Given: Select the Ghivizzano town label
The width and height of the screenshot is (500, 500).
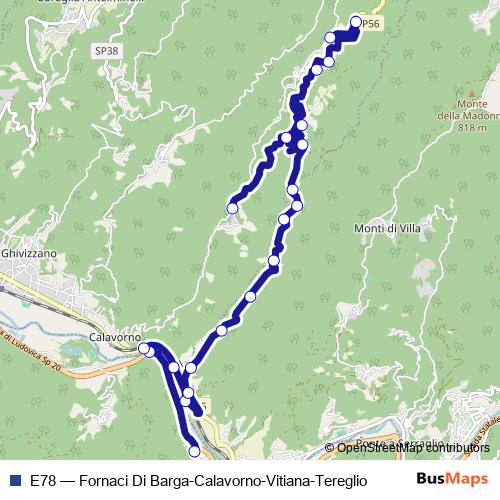Looking at the screenshot, I should point(29,253).
